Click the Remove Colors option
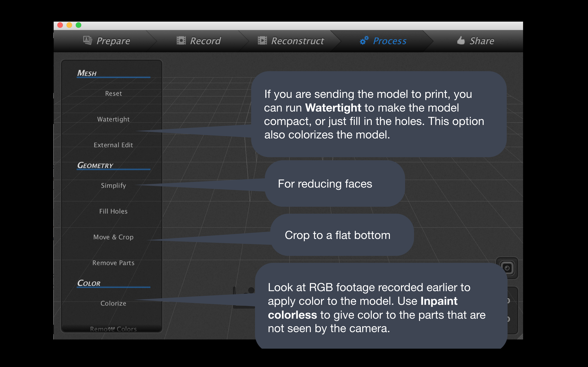Screen dimensions: 588x367 point(113,329)
